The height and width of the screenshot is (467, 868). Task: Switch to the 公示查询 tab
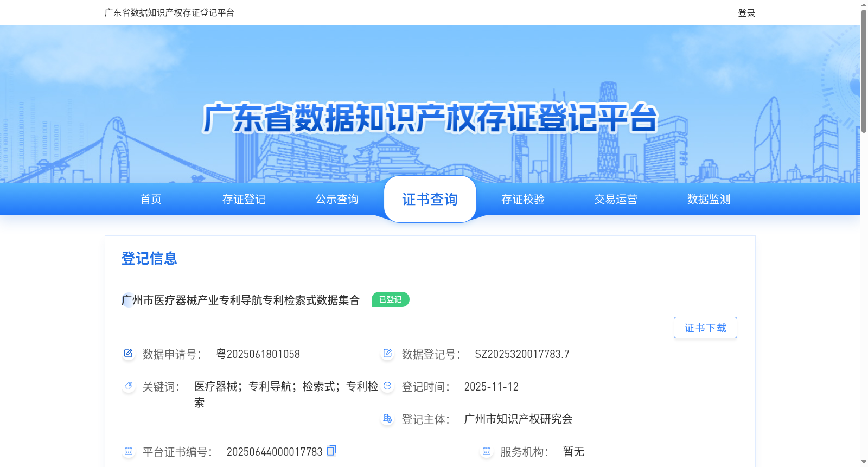(x=337, y=199)
